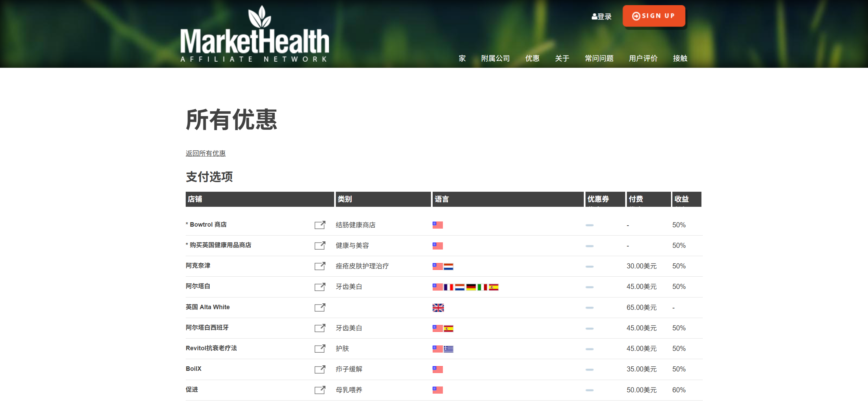Screen dimensions: 868x404
Task: Open the 关于 navigation item
Action: [x=562, y=59]
